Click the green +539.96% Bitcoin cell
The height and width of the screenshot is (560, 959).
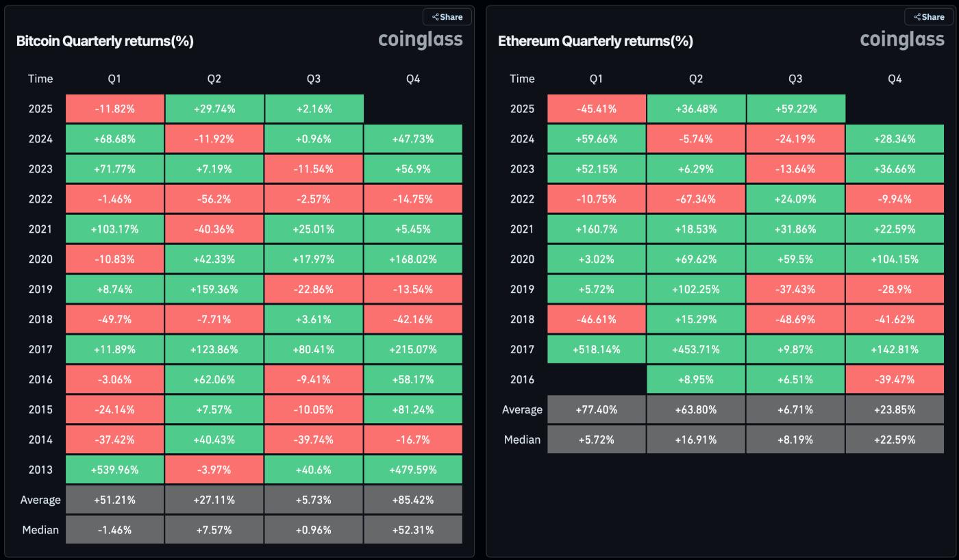tap(114, 469)
